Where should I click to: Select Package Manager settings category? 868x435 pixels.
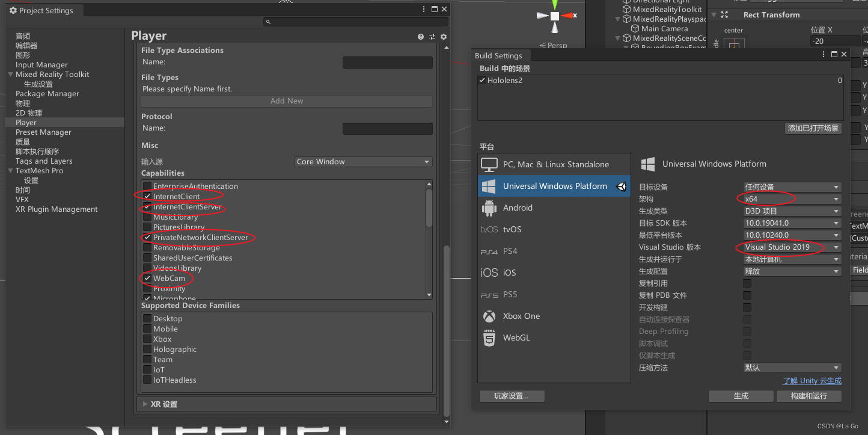coord(47,94)
